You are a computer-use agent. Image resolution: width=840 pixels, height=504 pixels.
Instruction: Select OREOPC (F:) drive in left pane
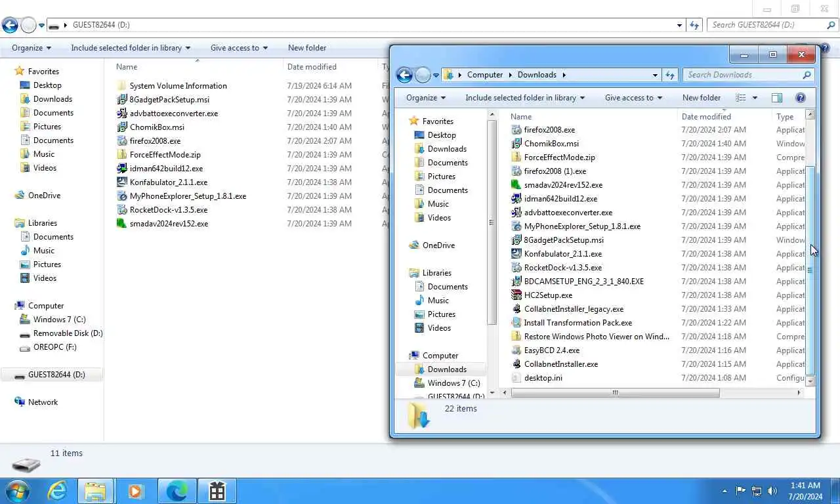click(x=55, y=347)
